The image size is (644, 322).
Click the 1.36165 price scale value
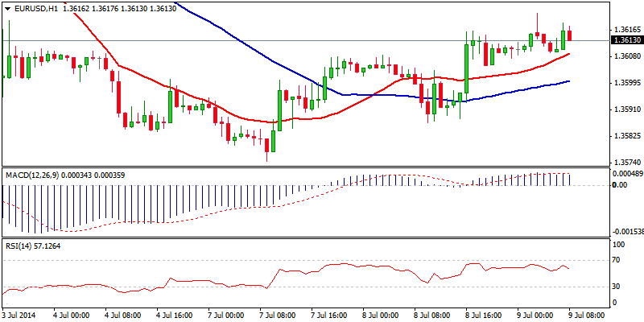coord(626,30)
